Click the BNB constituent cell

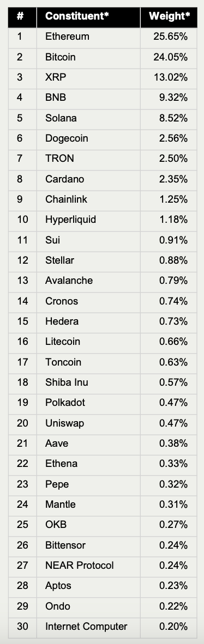(x=88, y=98)
